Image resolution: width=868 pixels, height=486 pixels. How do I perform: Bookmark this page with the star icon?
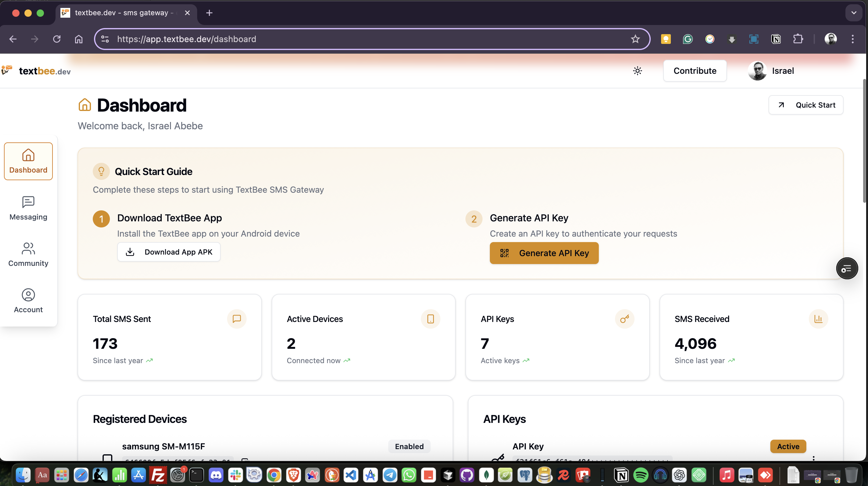pyautogui.click(x=635, y=39)
